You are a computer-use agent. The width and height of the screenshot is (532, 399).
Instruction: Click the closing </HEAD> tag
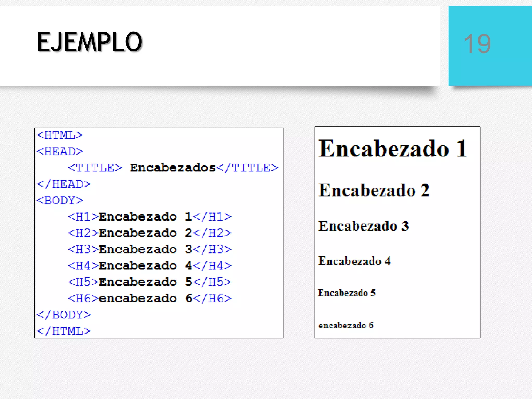(64, 184)
